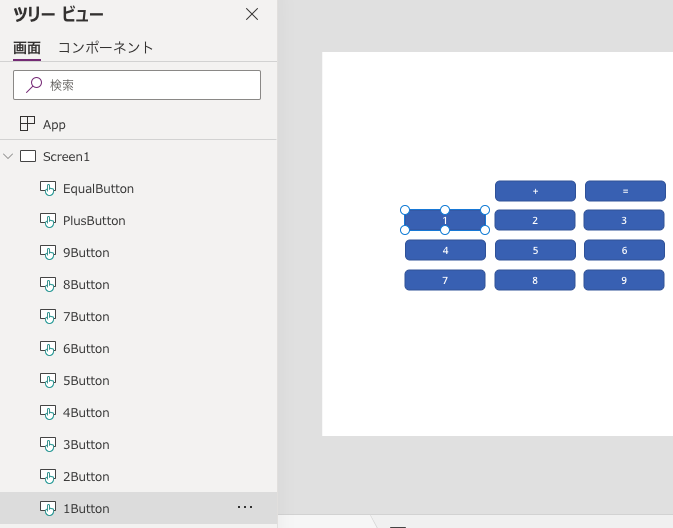This screenshot has height=528, width=673.
Task: Click the search magnifier icon
Action: point(33,85)
